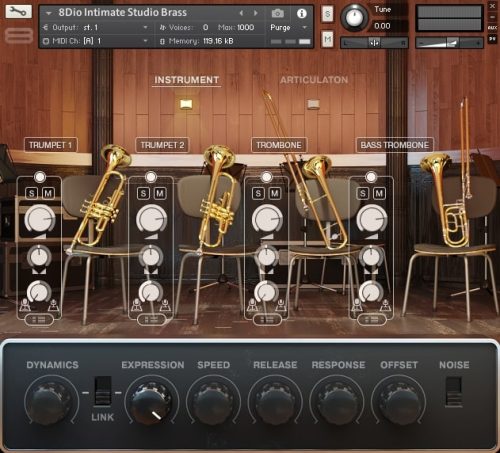The image size is (500, 453).
Task: Click the far-mic icon under Trumpet 1
Action: pos(53,305)
